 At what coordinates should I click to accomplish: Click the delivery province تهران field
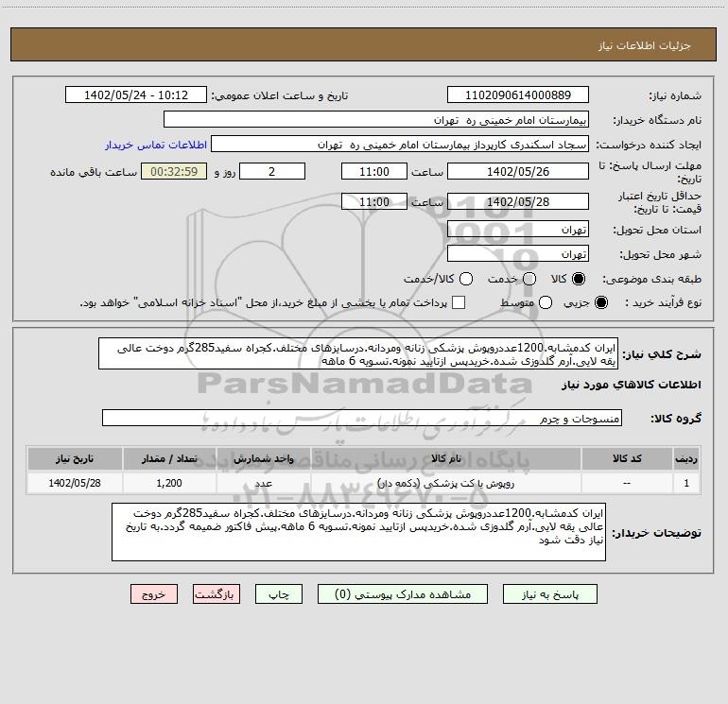click(518, 230)
